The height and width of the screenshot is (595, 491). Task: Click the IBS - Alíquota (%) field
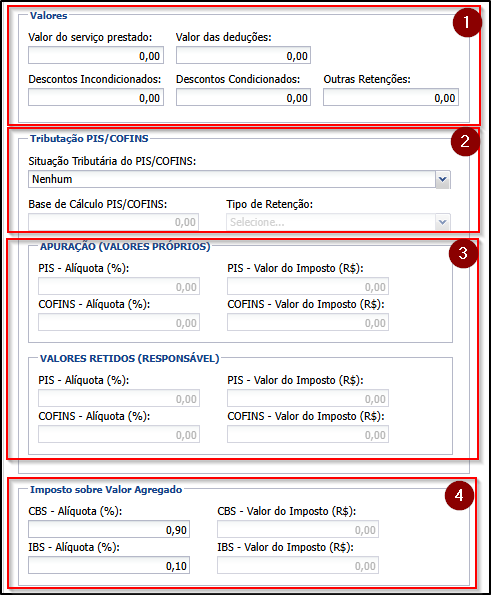[x=109, y=565]
